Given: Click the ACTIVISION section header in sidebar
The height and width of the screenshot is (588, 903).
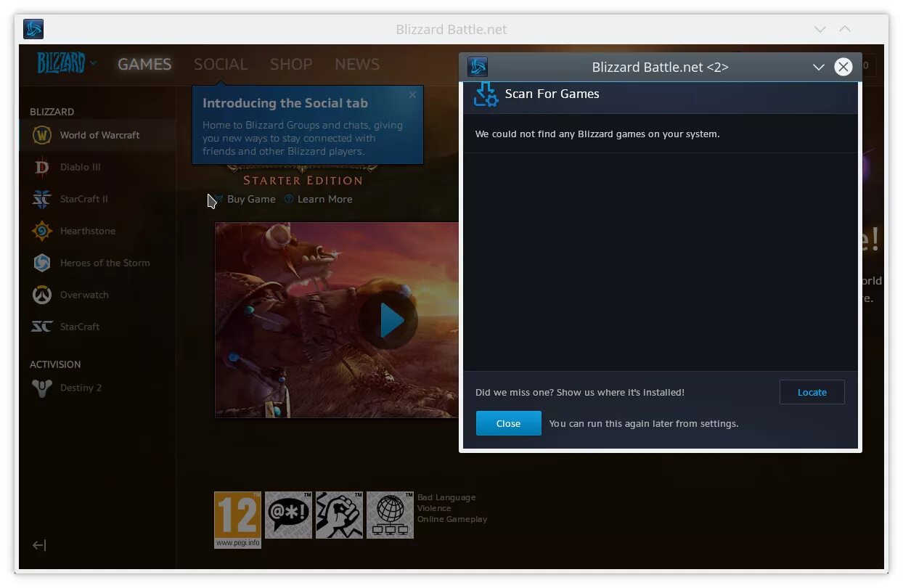Looking at the screenshot, I should click(55, 364).
